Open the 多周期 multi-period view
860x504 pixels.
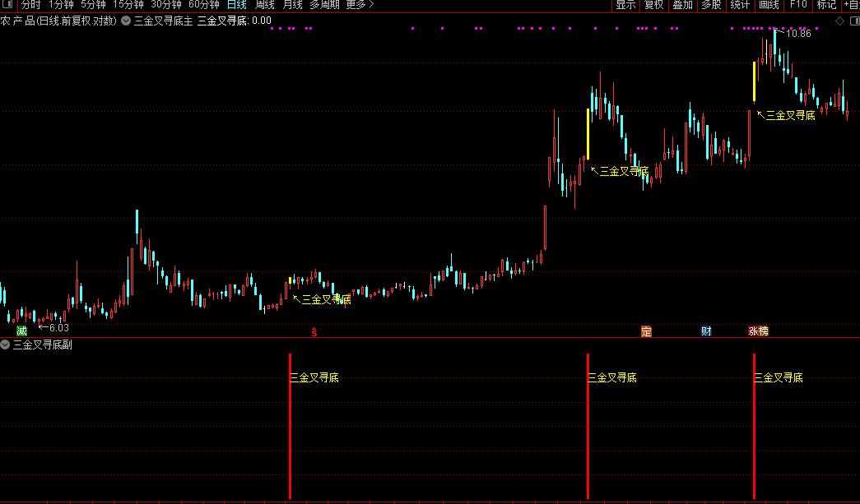pyautogui.click(x=324, y=6)
